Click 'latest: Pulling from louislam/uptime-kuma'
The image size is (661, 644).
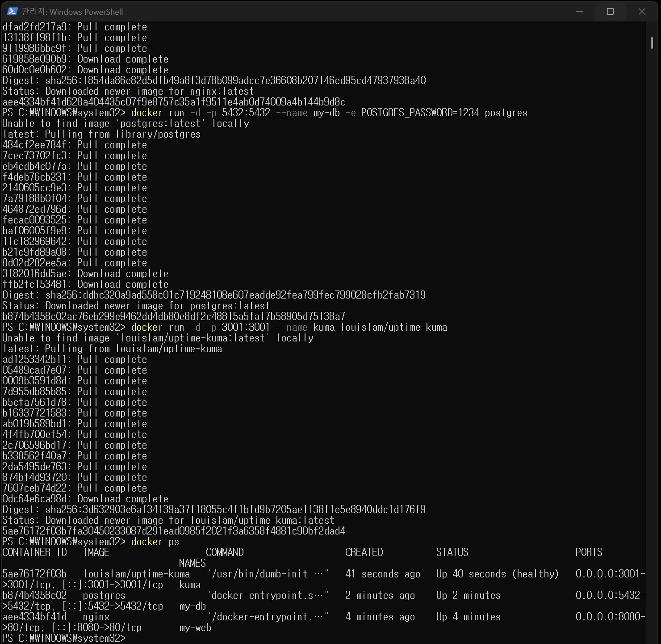[x=112, y=349]
